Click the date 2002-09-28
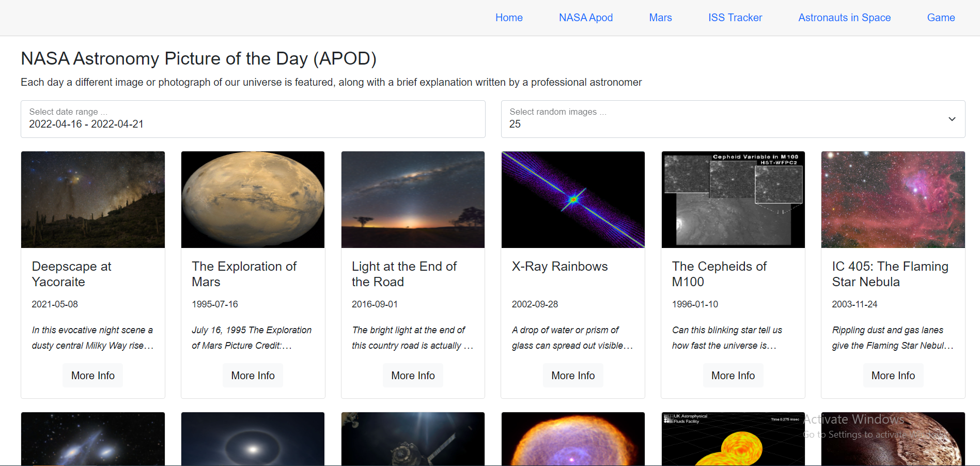Screen dimensions: 980x466 [535, 304]
